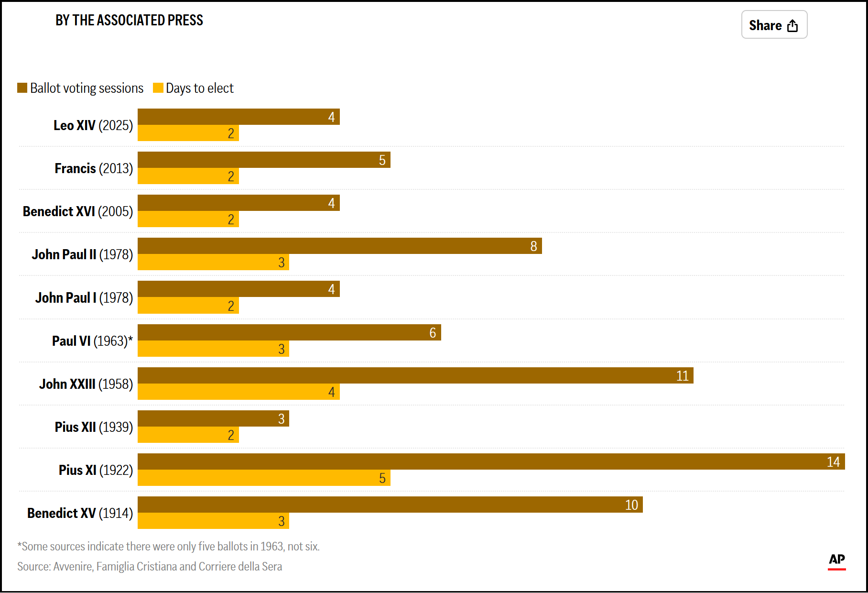Click the Pius XI 14-ballot bar
Viewport: 868px width, 593px height.
[491, 461]
